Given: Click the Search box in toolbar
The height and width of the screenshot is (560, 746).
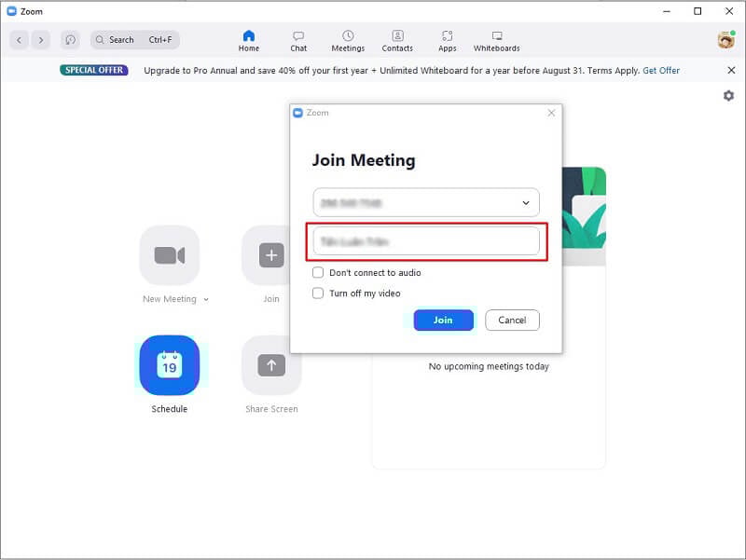Looking at the screenshot, I should [135, 40].
